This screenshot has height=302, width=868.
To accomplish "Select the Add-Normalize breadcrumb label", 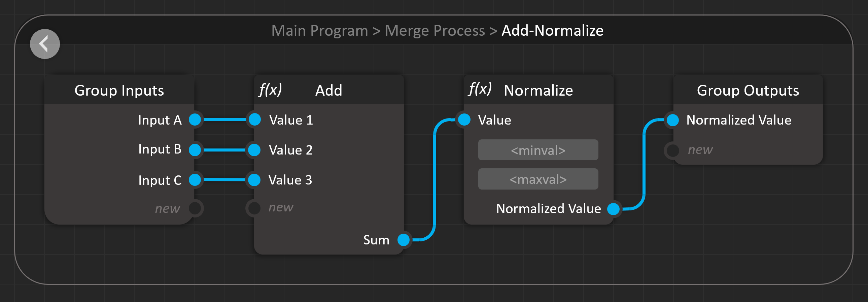I will pyautogui.click(x=552, y=30).
